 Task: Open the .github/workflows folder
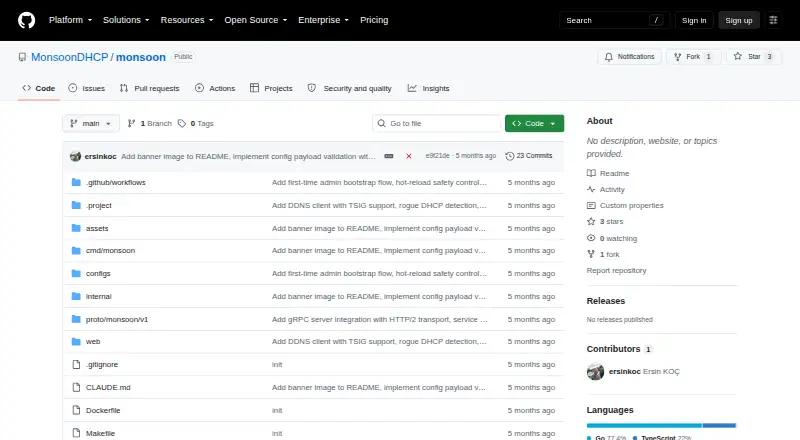pyautogui.click(x=116, y=183)
